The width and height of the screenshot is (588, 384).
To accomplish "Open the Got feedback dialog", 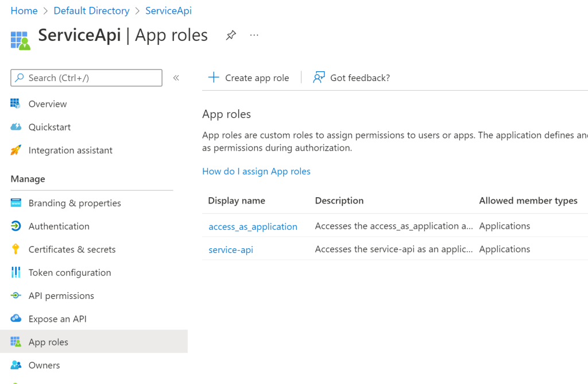I will tap(351, 77).
